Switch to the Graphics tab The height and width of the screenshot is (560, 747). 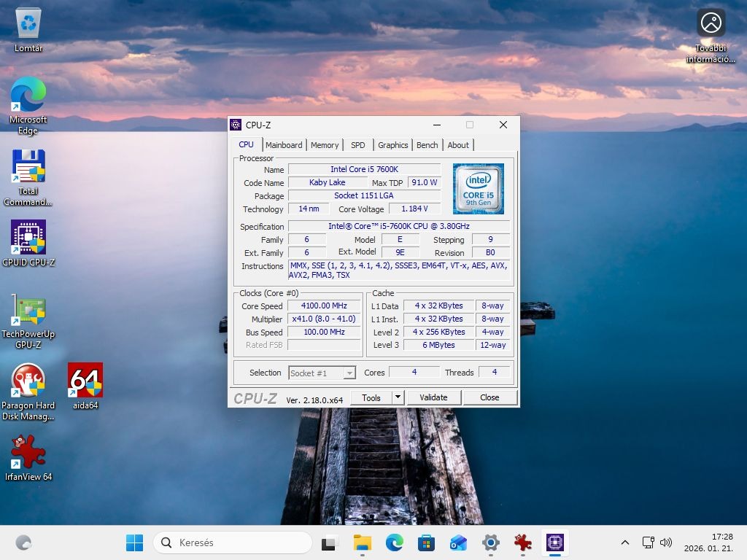click(393, 145)
